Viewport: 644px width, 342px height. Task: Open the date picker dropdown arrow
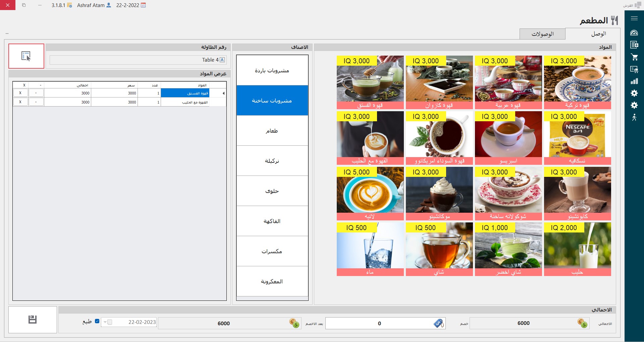(x=105, y=322)
